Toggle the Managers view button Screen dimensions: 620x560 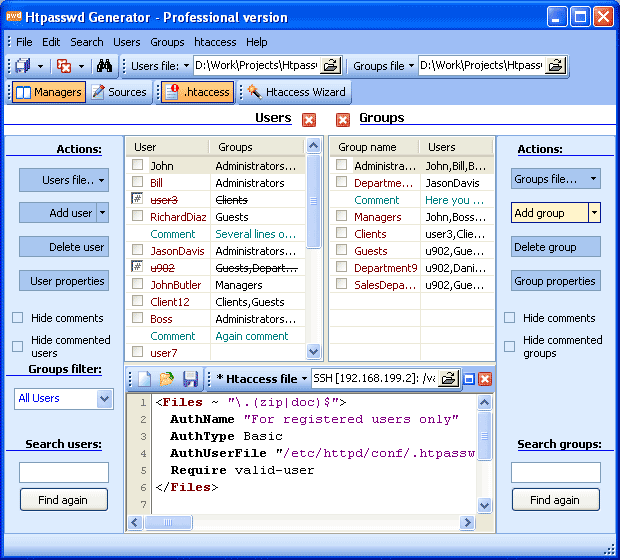tap(49, 92)
